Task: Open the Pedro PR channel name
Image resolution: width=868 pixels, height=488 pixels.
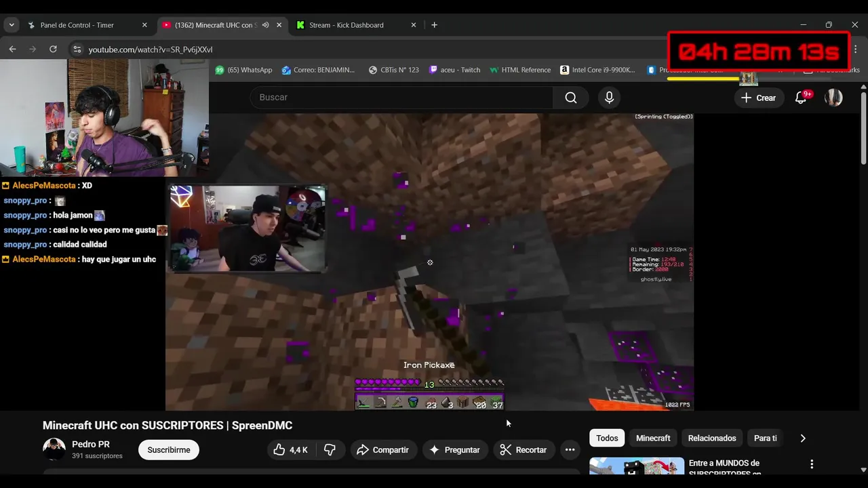Action: 91,445
